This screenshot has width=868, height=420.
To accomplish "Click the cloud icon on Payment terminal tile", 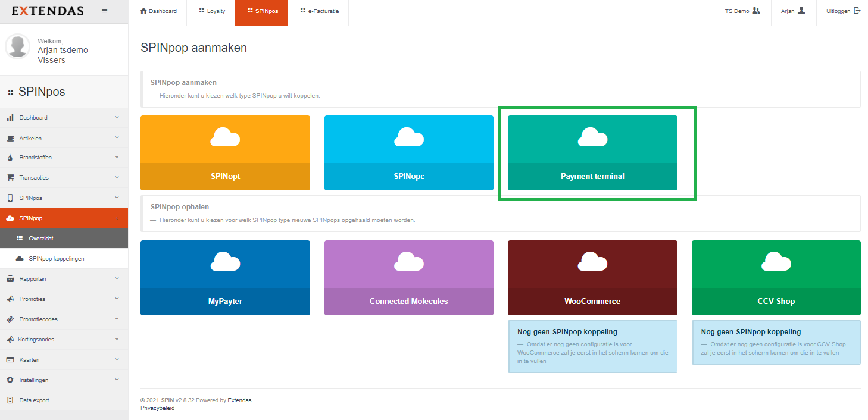I will tap(592, 137).
